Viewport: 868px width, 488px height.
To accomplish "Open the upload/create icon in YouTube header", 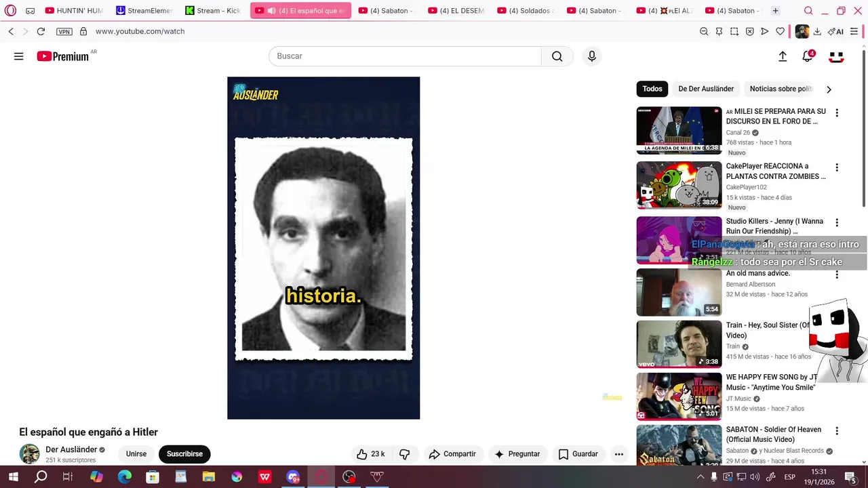I will pos(783,57).
